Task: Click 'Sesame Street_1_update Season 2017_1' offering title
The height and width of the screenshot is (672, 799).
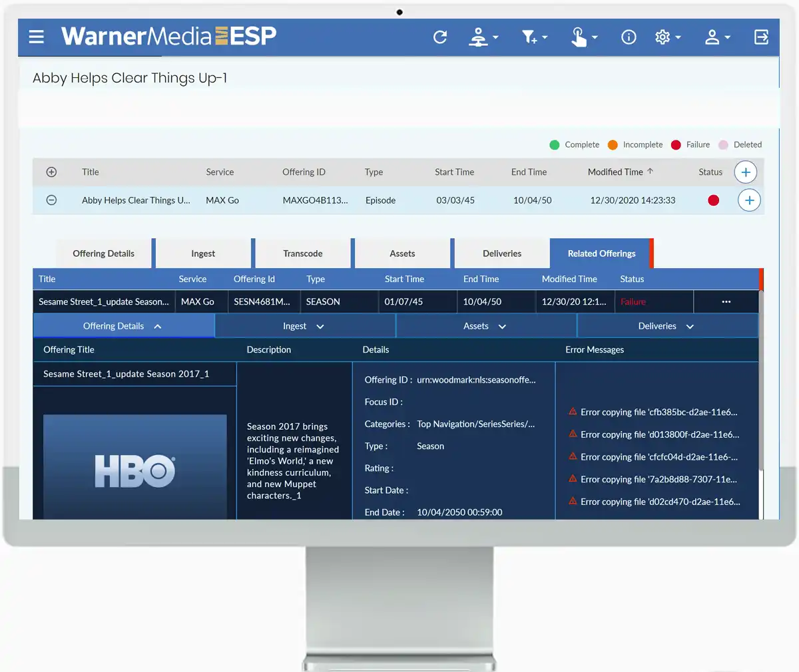Action: click(127, 374)
